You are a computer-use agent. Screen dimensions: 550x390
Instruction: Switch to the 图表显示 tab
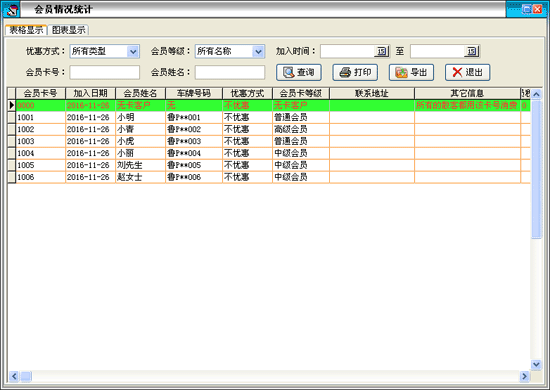click(69, 30)
